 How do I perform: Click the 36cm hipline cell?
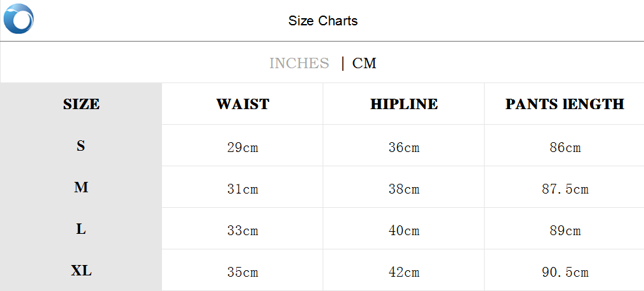404,147
